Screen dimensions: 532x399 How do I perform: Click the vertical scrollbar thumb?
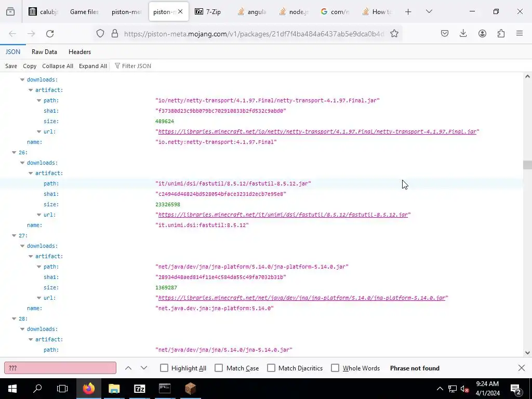[527, 165]
